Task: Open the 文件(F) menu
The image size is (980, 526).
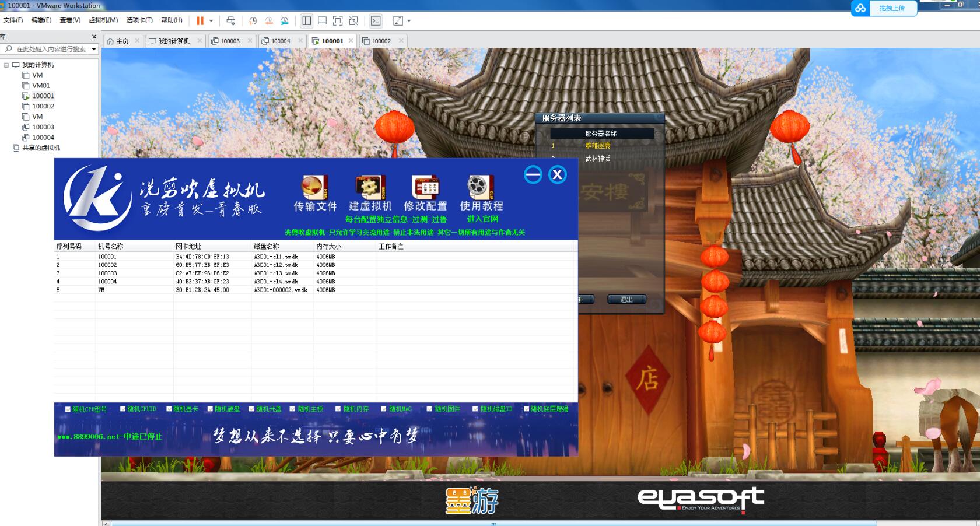Action: (13, 20)
